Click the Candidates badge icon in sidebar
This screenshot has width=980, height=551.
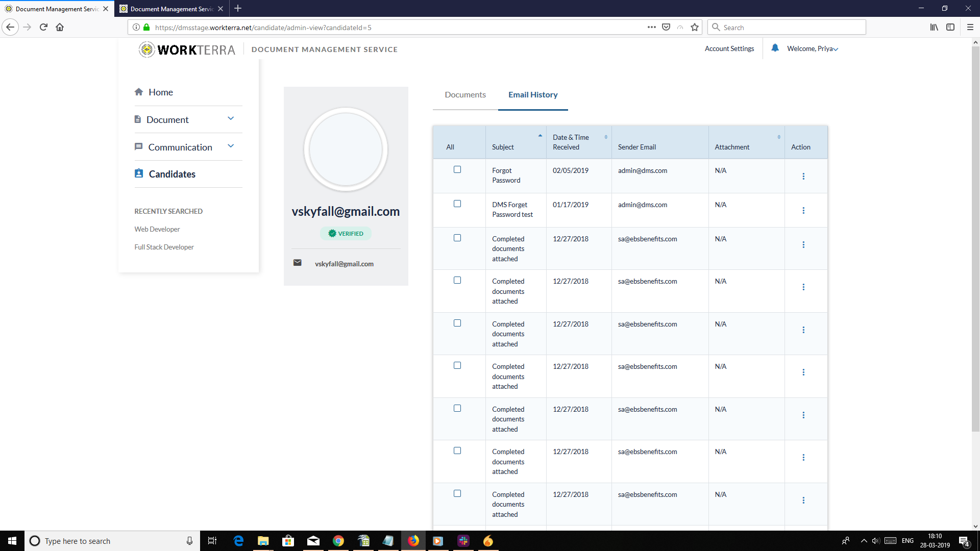pos(139,173)
